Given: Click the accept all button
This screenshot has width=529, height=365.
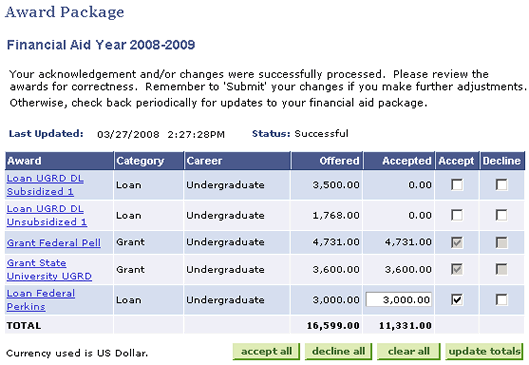Looking at the screenshot, I should point(266,352).
